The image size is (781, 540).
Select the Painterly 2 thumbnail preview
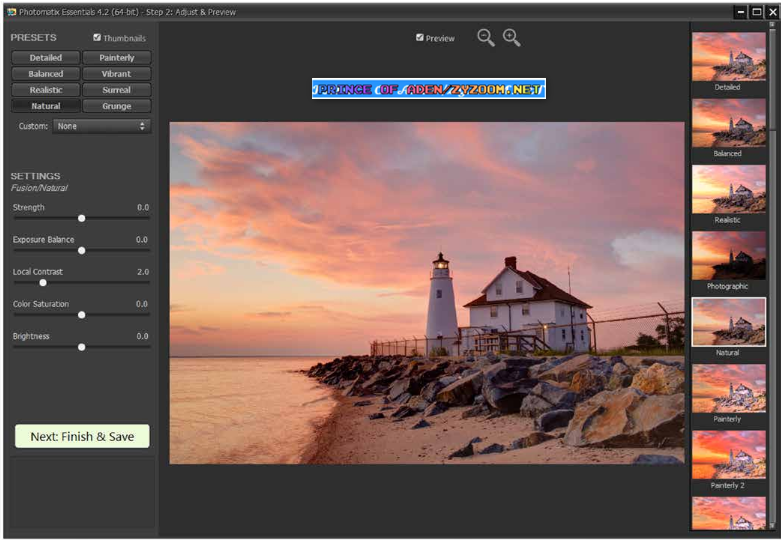pos(729,455)
